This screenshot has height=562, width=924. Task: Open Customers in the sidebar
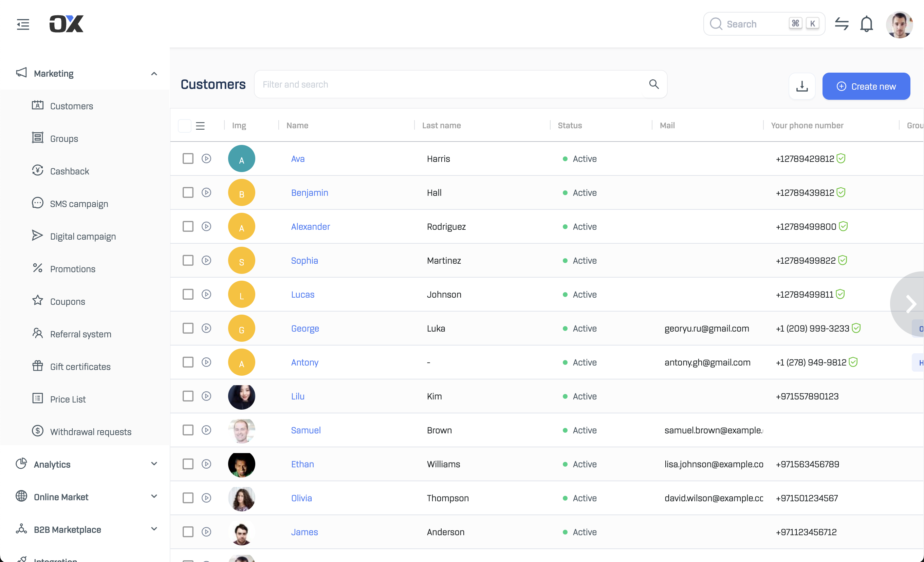click(x=71, y=106)
